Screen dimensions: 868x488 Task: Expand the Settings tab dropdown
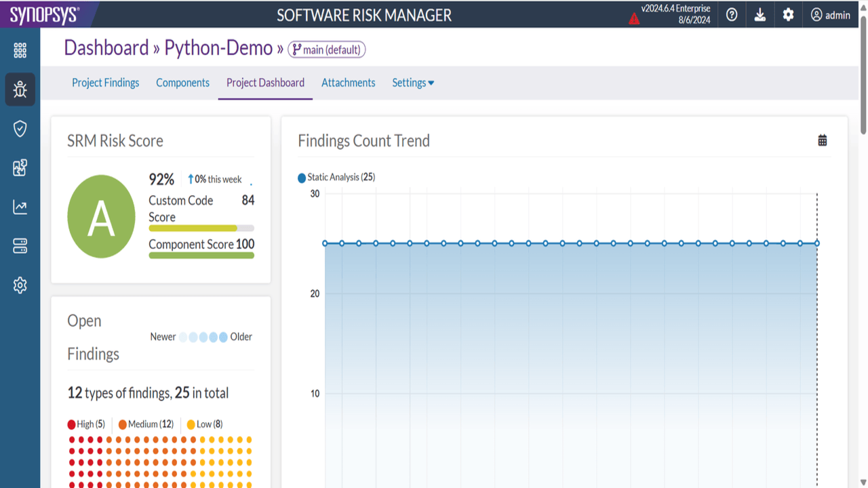413,83
